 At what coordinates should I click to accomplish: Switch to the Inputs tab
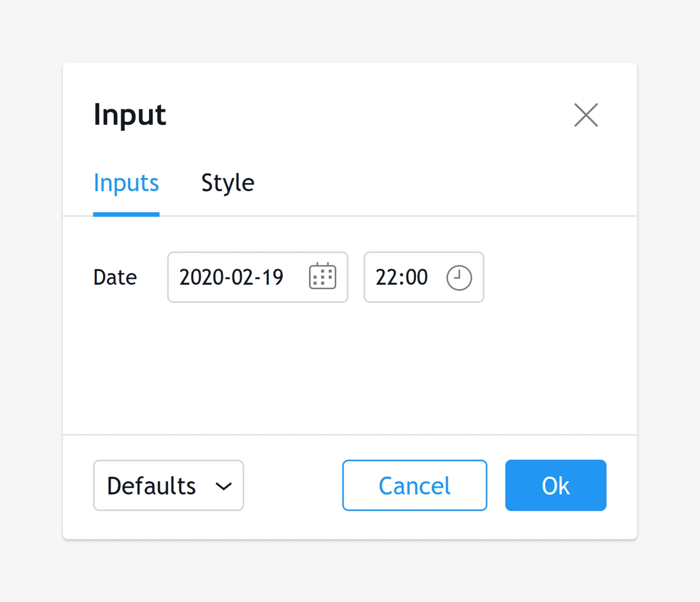tap(126, 183)
